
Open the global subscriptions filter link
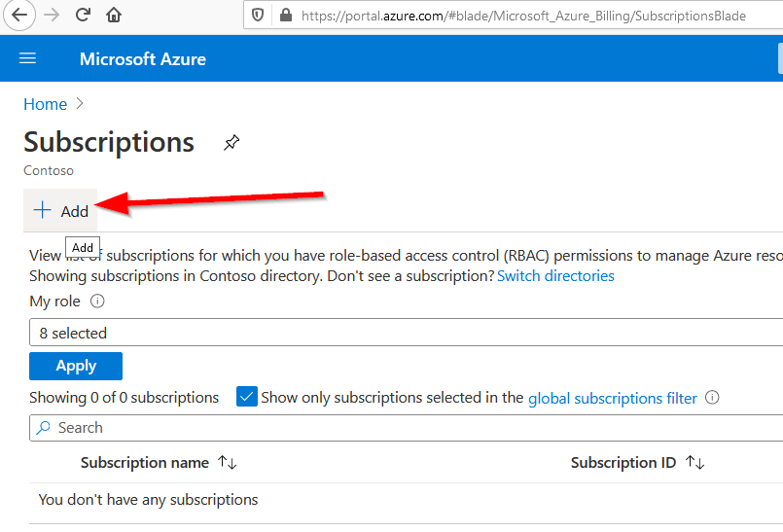[x=612, y=398]
